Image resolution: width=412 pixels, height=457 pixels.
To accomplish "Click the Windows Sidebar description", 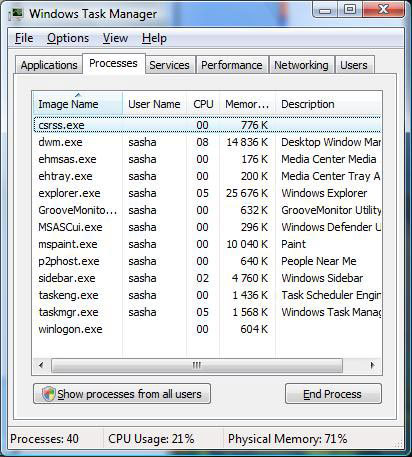I will [x=322, y=278].
